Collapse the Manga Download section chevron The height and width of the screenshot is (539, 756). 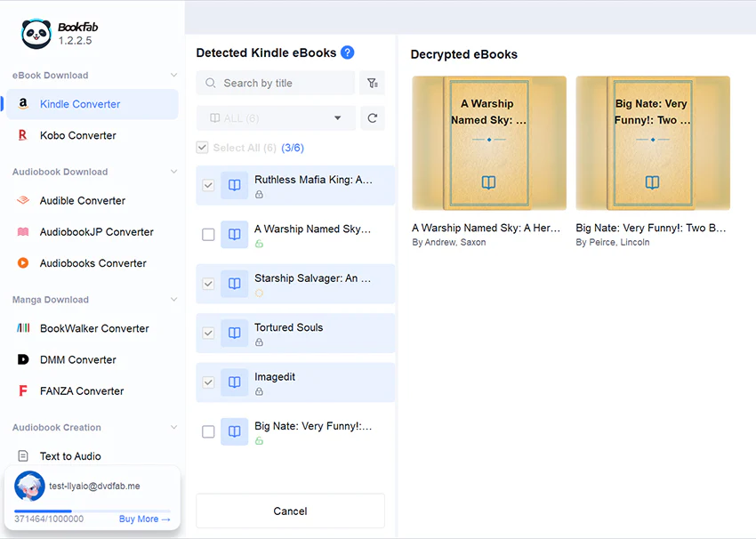click(x=174, y=300)
